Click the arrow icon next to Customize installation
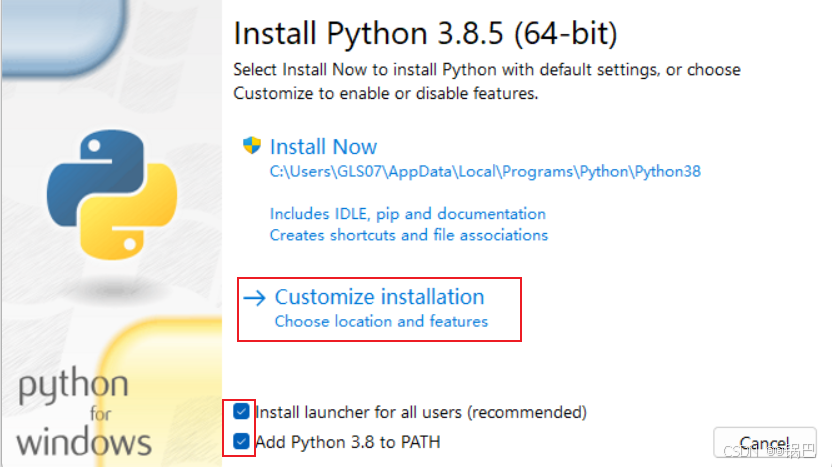 (254, 298)
